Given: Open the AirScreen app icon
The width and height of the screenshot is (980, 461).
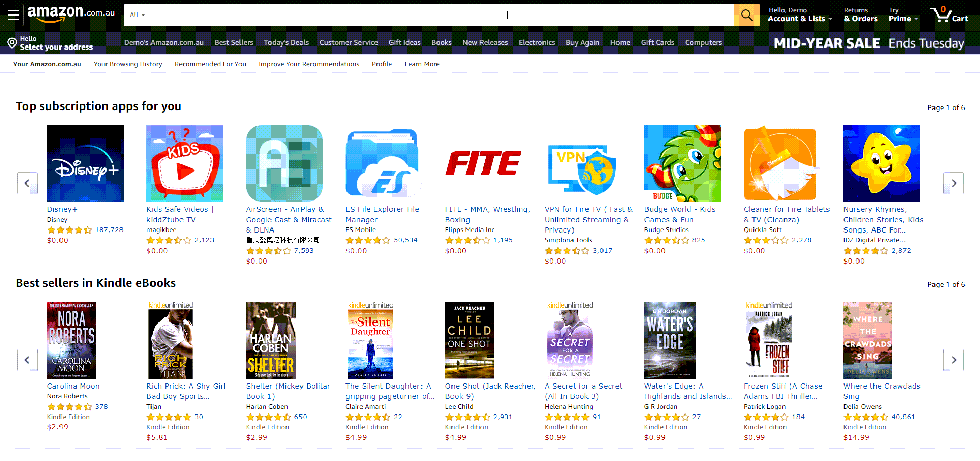Looking at the screenshot, I should tap(284, 163).
